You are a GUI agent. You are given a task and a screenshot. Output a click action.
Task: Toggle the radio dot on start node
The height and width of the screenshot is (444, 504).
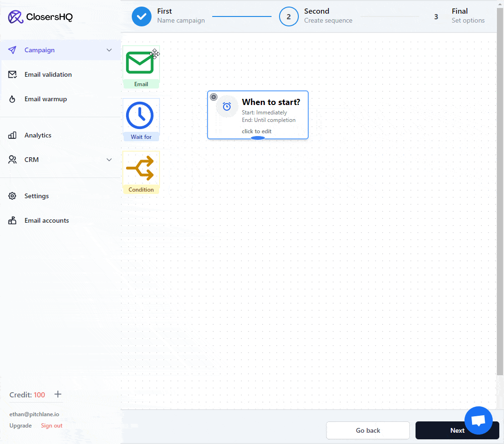(x=214, y=97)
